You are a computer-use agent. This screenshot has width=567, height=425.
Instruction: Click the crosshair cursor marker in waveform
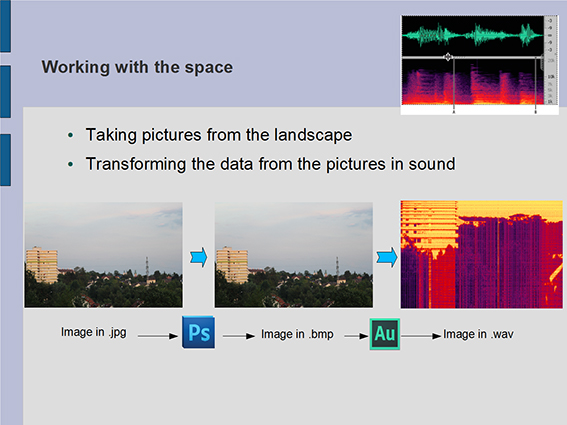[448, 57]
